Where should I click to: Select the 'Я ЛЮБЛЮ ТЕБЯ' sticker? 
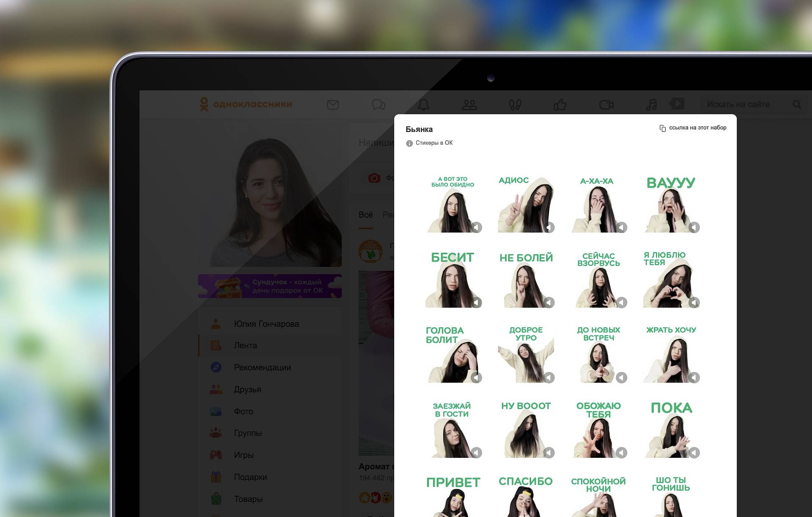(671, 279)
